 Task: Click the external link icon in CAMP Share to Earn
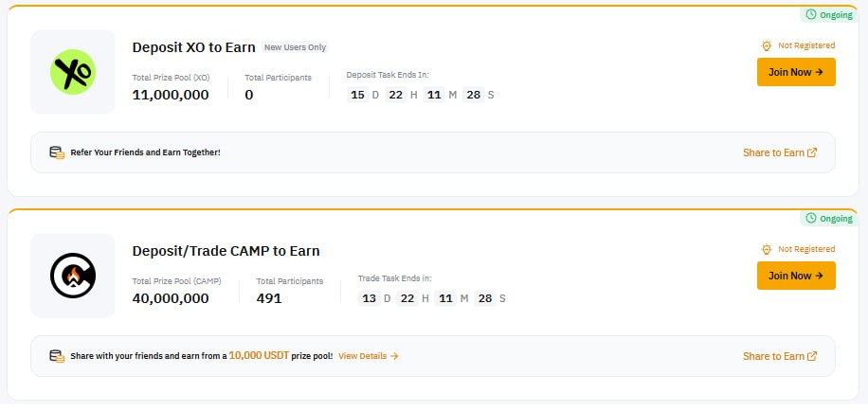point(812,356)
